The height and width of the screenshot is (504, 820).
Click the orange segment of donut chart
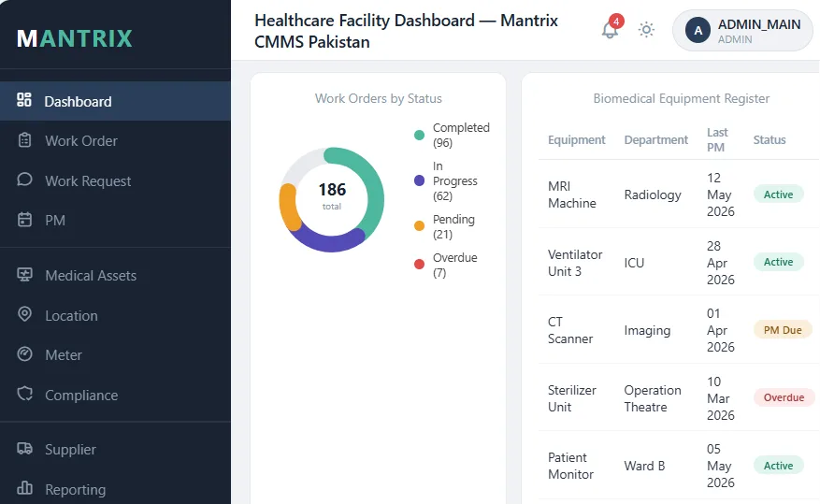pos(288,207)
